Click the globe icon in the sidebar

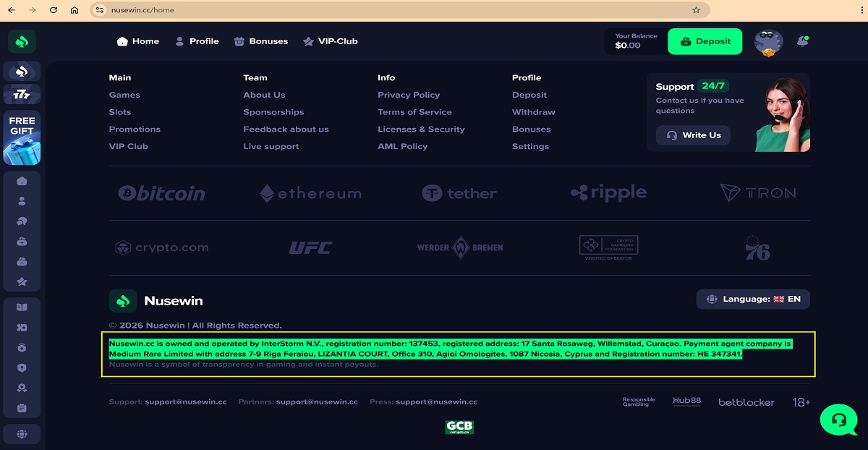click(x=22, y=434)
